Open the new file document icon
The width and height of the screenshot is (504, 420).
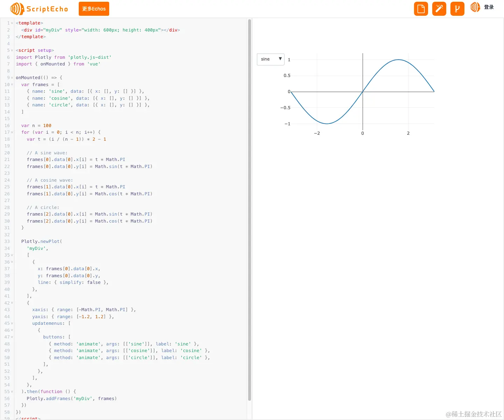pos(421,9)
